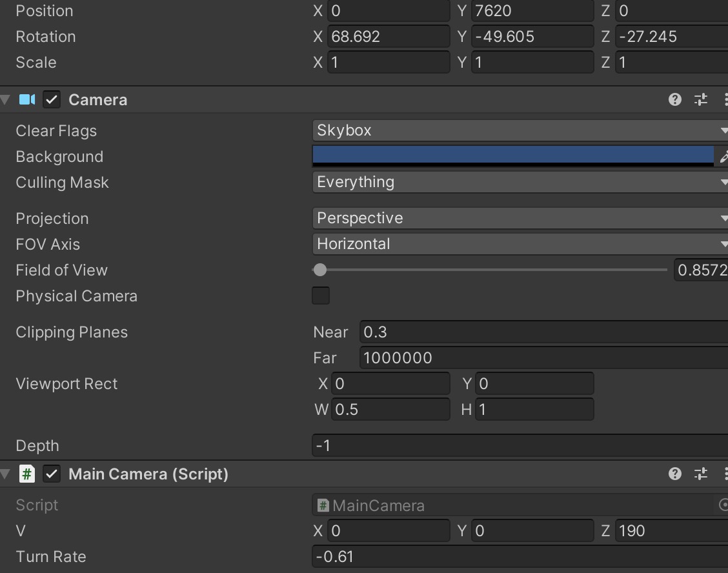
Task: Open Main Camera script help reference
Action: click(x=675, y=474)
